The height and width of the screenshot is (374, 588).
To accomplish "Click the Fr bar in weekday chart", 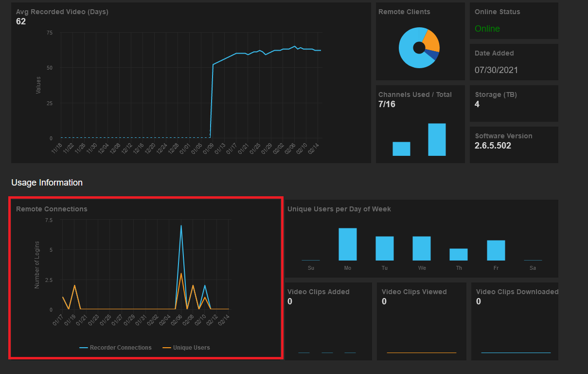I will point(496,250).
